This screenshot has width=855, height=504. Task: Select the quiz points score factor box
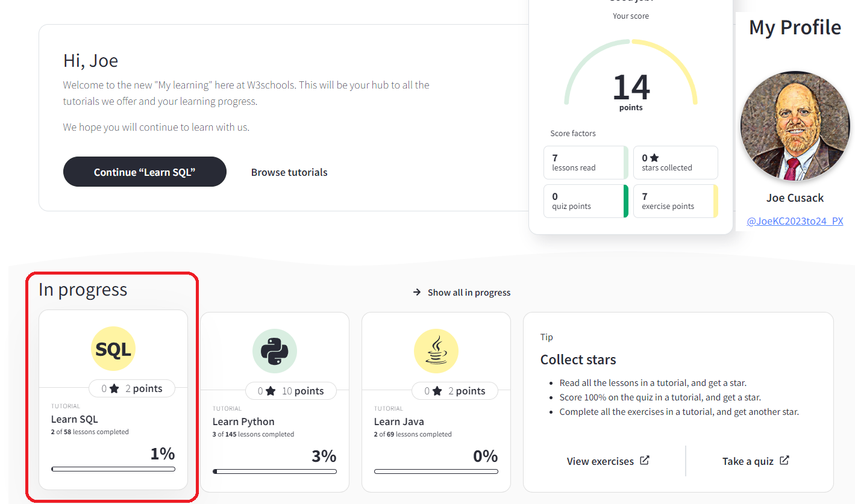pyautogui.click(x=585, y=201)
